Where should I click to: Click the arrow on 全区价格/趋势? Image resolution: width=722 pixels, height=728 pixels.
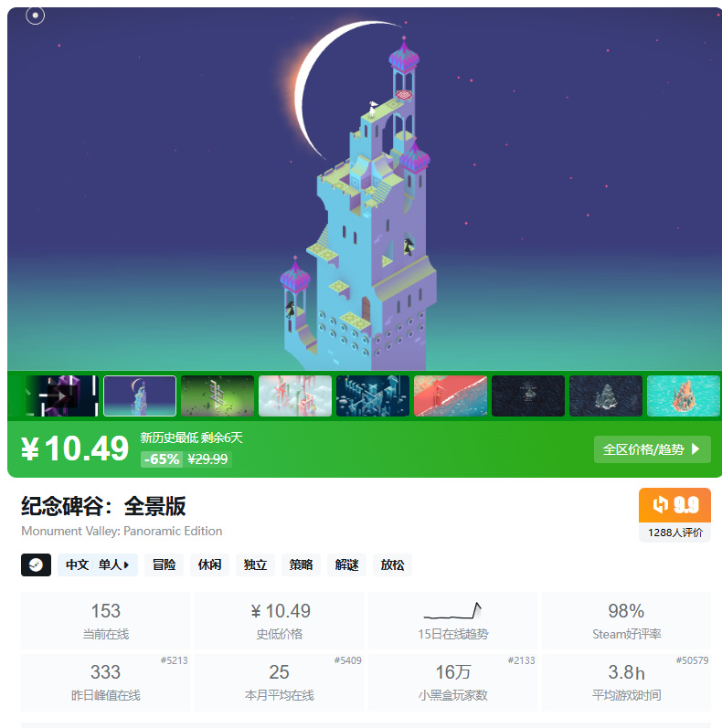tap(695, 449)
